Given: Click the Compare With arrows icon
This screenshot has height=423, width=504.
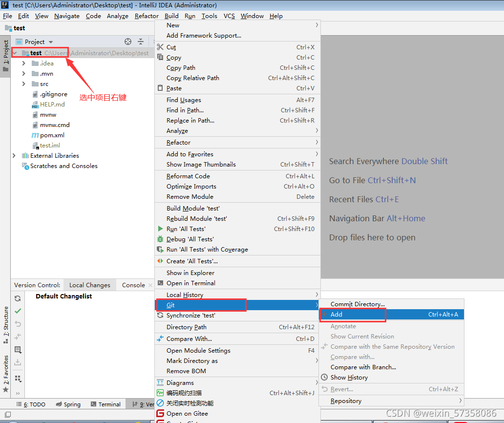Looking at the screenshot, I should click(160, 338).
